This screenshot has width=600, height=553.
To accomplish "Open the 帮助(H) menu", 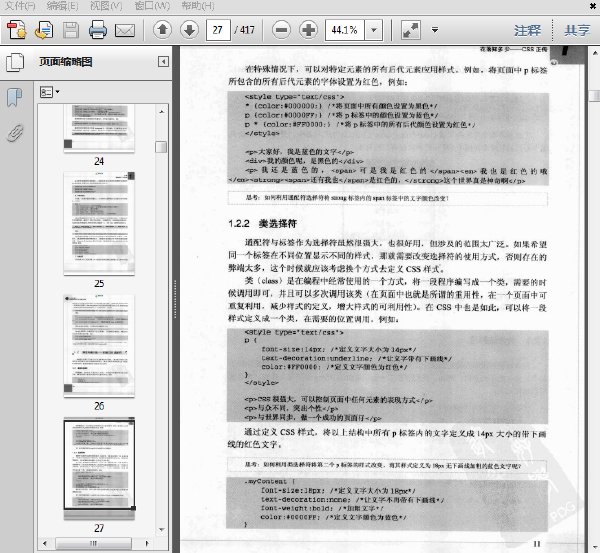I will pos(197,6).
